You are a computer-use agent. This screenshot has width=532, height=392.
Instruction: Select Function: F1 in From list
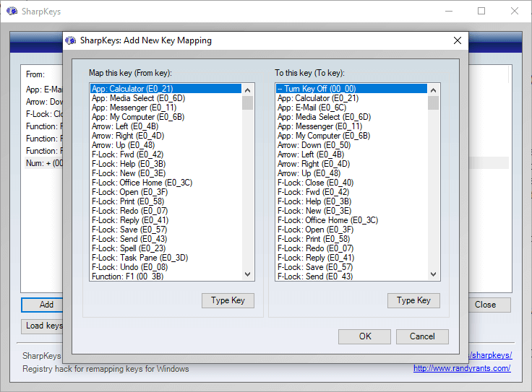click(166, 276)
